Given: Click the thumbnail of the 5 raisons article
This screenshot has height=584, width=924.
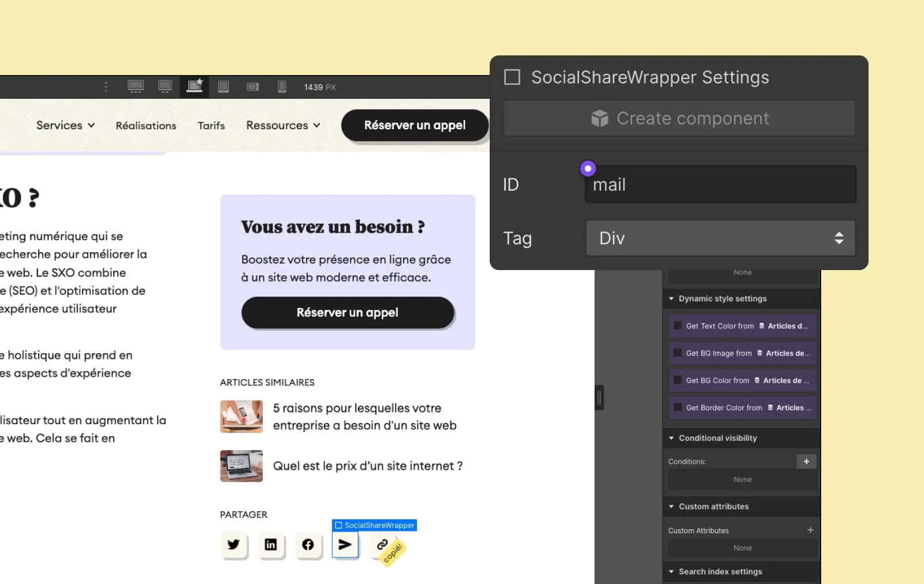Looking at the screenshot, I should 241,417.
